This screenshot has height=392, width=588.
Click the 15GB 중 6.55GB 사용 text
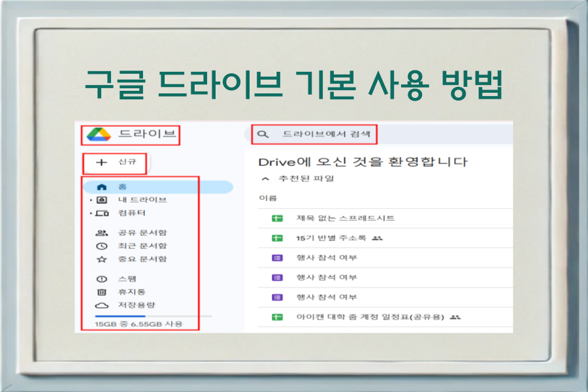point(139,324)
